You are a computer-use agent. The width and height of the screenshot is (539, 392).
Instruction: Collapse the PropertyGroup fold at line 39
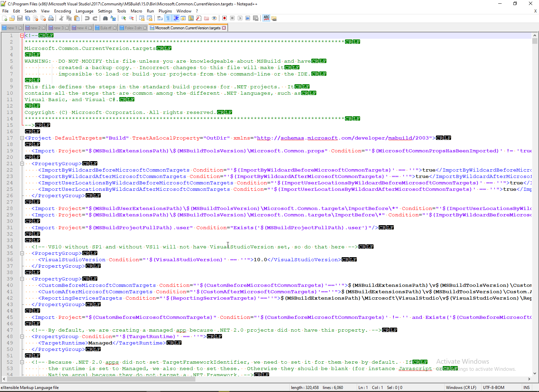(x=22, y=279)
